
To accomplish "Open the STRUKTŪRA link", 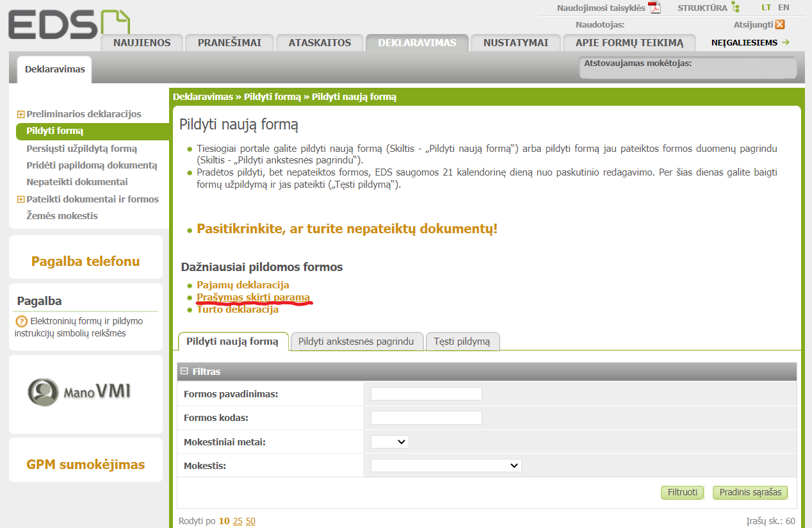I will (702, 8).
